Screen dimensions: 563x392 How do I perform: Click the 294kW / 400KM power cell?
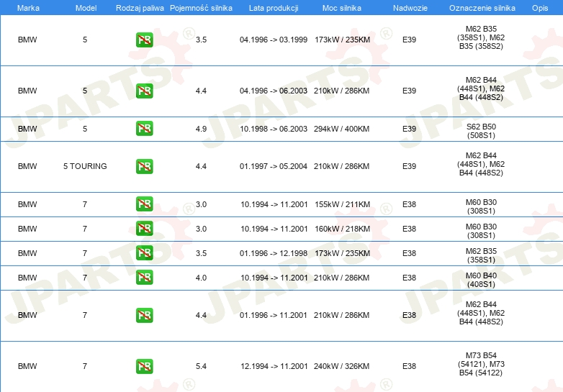point(342,129)
